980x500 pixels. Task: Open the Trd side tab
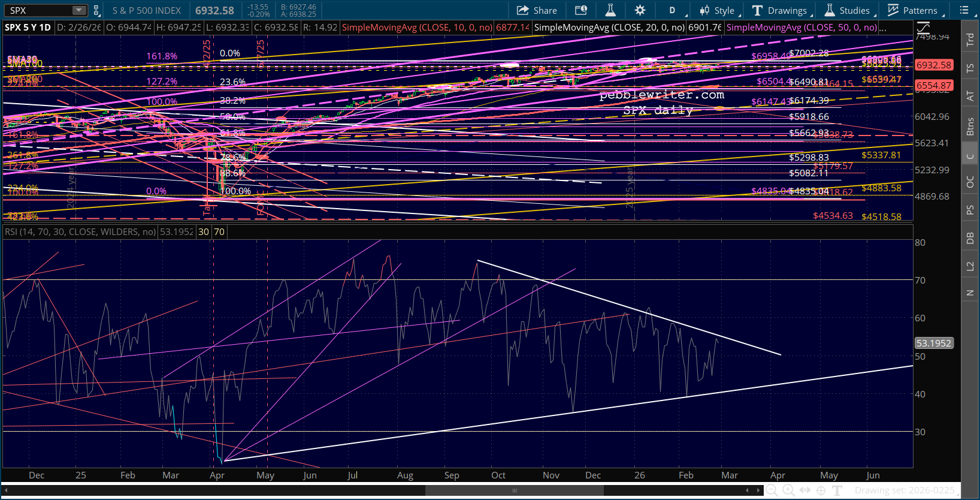[970, 40]
